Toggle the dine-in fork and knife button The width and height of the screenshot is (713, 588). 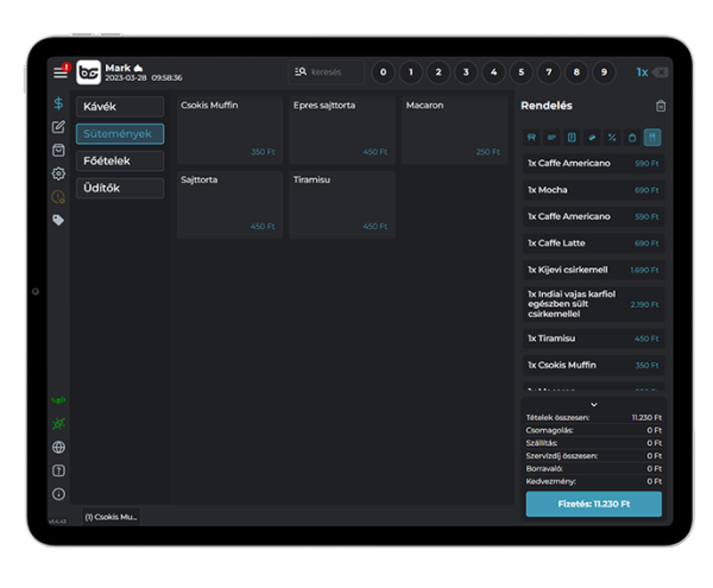[x=652, y=138]
